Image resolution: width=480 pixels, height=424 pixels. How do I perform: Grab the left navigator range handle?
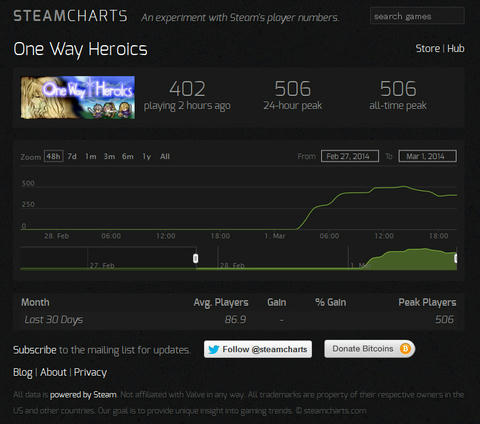pos(196,258)
